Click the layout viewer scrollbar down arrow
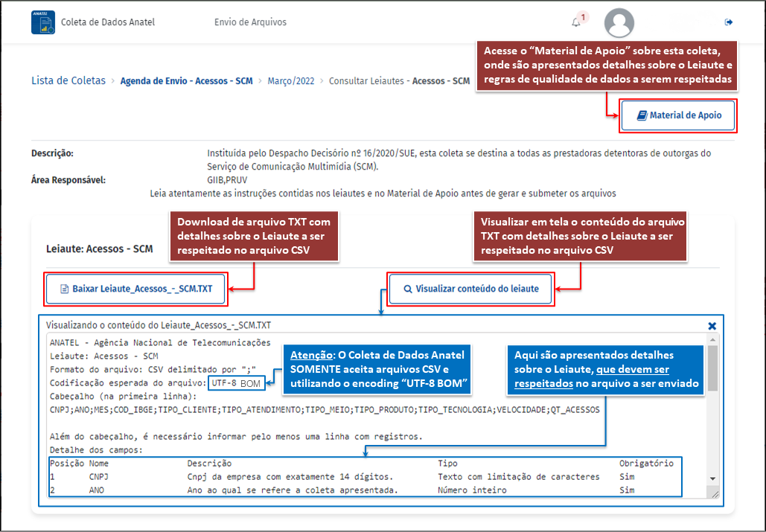This screenshot has width=766, height=532. pyautogui.click(x=712, y=478)
